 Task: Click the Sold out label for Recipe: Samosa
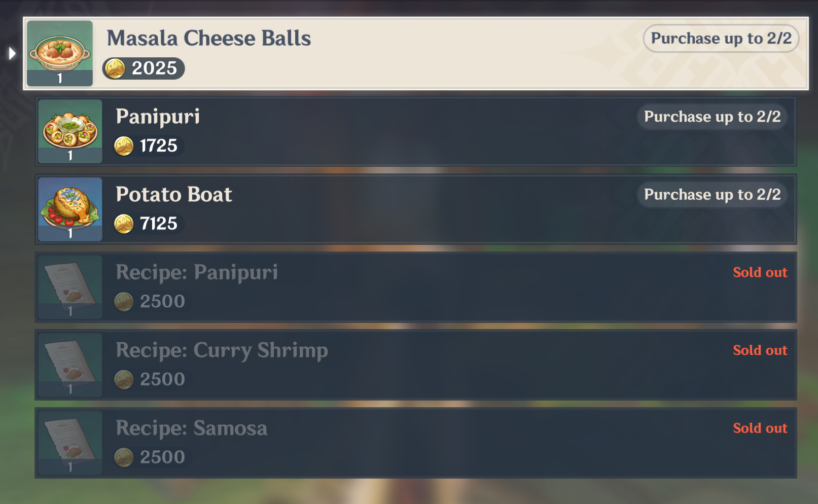[760, 428]
